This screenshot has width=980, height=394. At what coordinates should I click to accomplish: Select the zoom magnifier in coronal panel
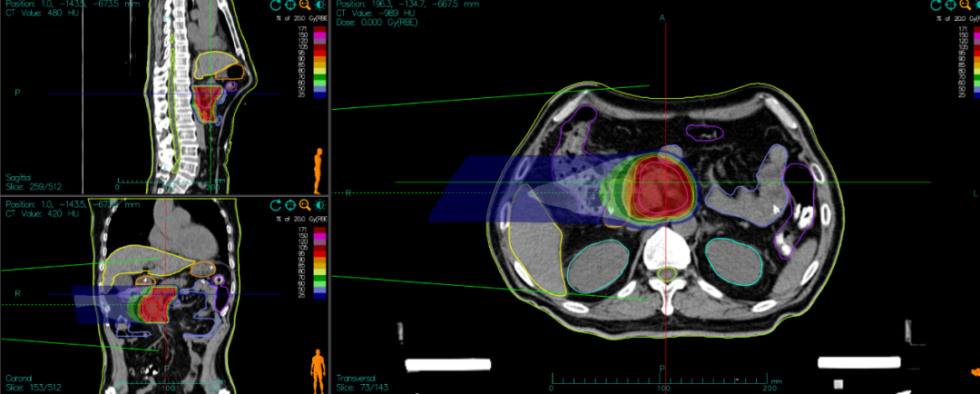click(x=305, y=205)
